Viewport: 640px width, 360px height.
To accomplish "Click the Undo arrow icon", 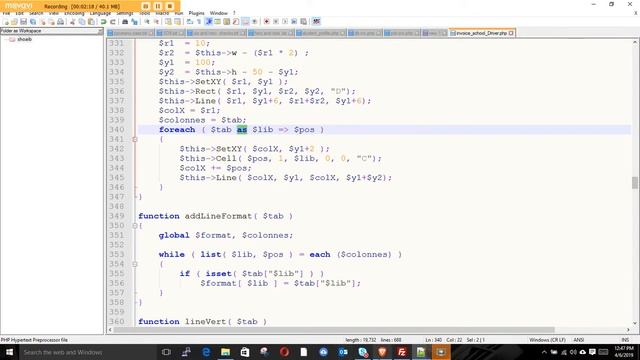I will click(103, 22).
